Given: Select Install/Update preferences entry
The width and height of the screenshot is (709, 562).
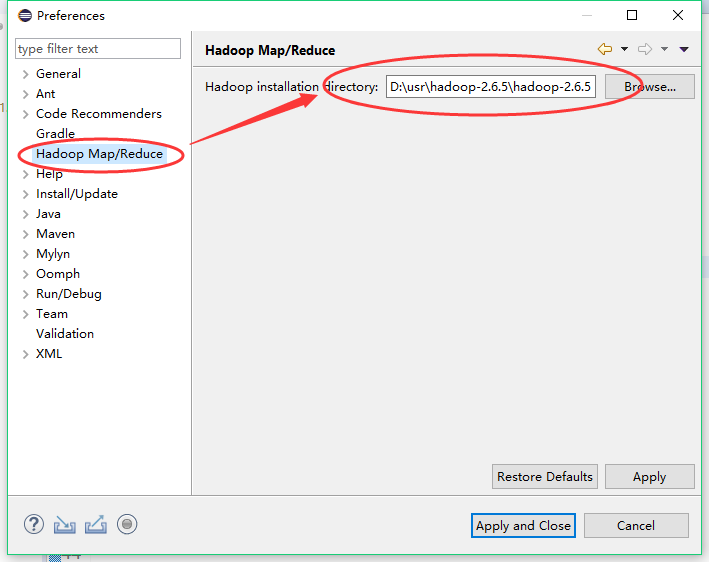Looking at the screenshot, I should tap(77, 194).
